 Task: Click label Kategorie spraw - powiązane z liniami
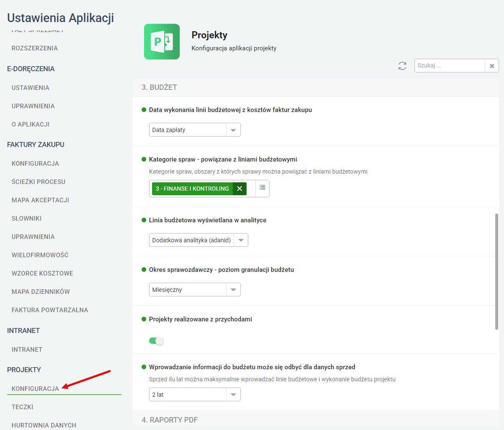pyautogui.click(x=223, y=159)
